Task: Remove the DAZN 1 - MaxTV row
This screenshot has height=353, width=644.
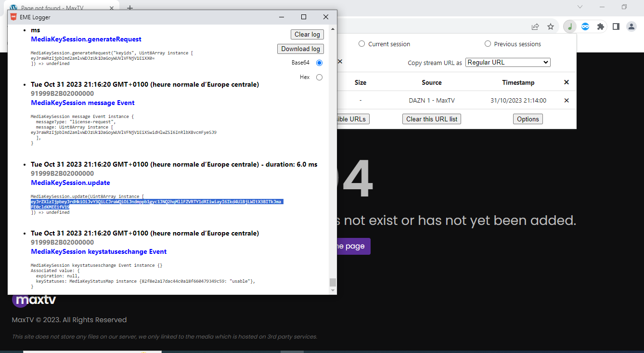Action: coord(567,101)
